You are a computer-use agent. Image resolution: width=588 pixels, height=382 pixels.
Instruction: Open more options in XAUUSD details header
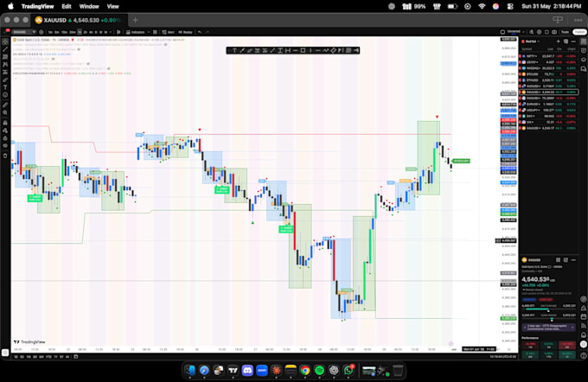(x=573, y=260)
